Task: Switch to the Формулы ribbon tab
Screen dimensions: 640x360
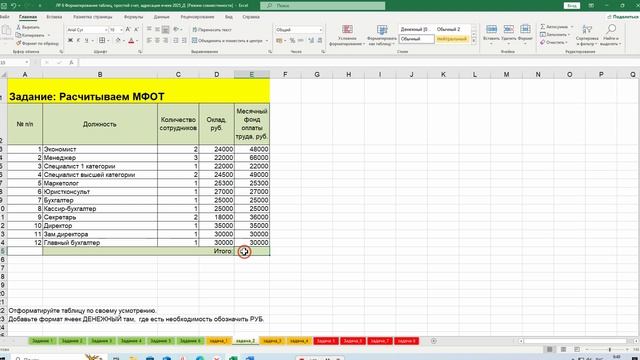Action: (x=133, y=17)
